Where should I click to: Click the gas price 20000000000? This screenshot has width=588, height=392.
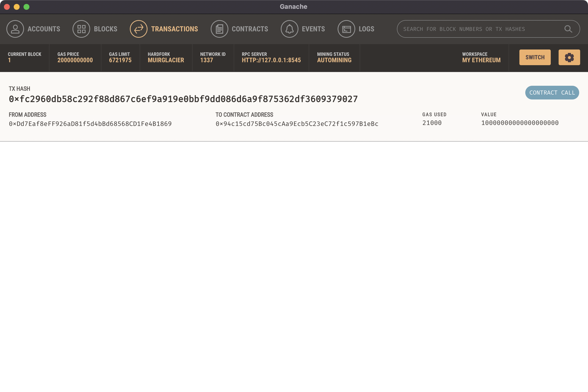75,60
